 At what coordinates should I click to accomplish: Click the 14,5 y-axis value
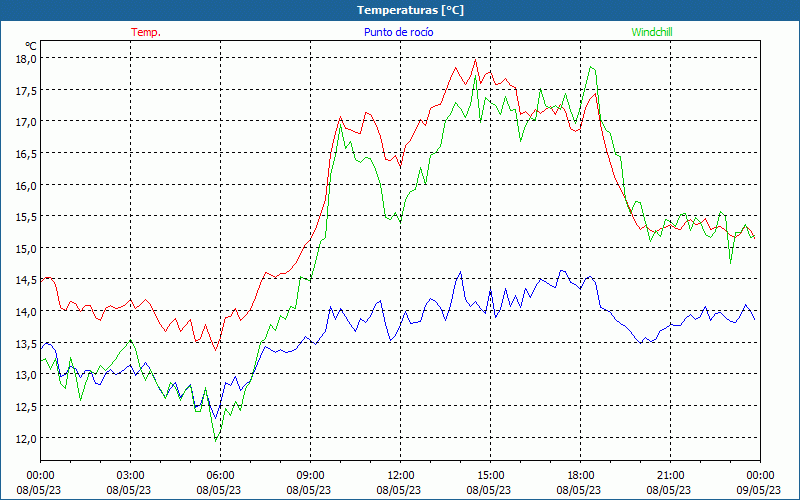[x=28, y=280]
